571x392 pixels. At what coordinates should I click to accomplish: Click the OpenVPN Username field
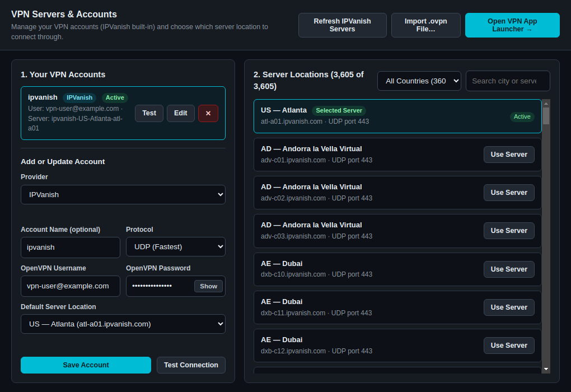coord(71,286)
